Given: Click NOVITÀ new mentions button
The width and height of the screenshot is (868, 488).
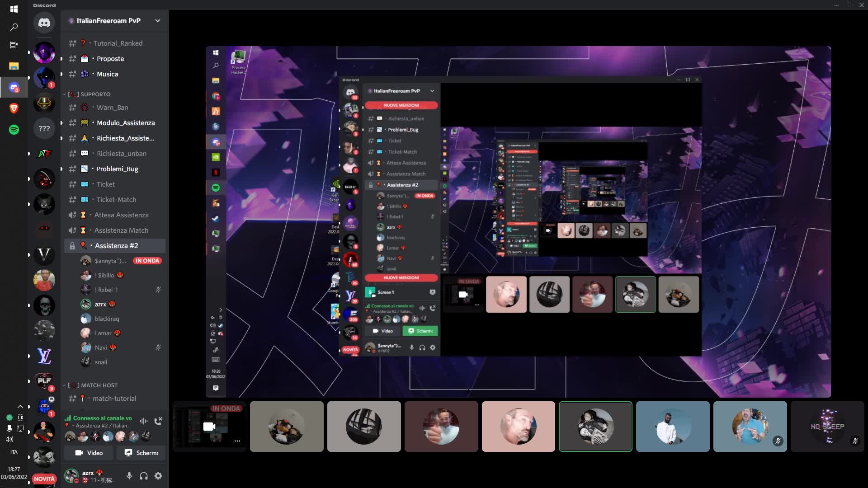Looking at the screenshot, I should click(44, 479).
